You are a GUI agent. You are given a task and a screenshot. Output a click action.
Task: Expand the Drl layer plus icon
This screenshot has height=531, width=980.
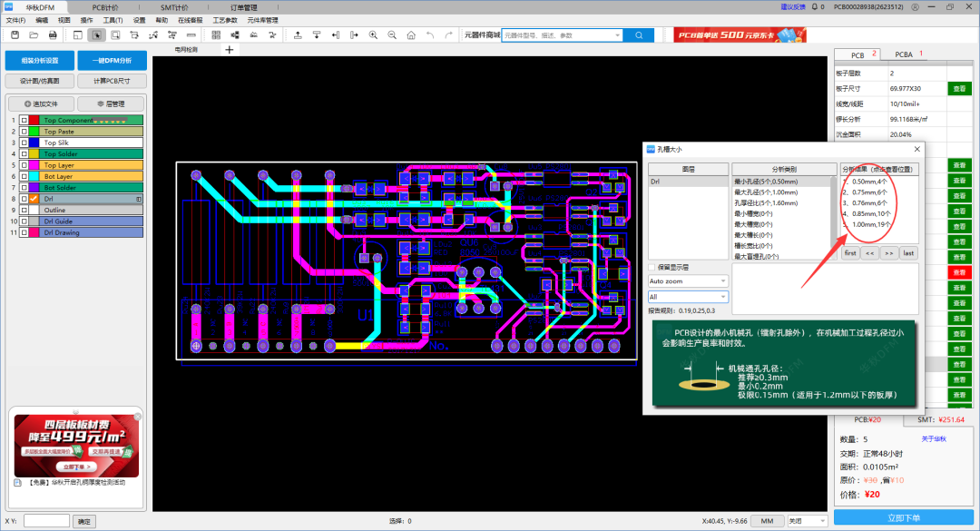139,199
